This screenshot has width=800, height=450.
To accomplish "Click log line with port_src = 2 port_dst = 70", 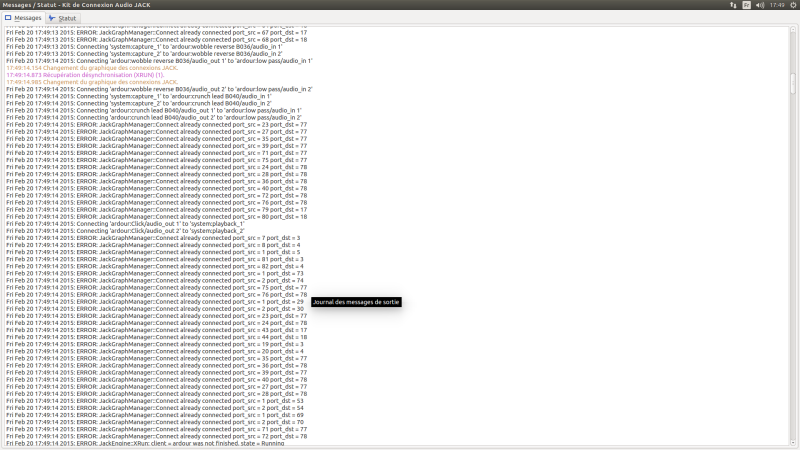I will (155, 422).
